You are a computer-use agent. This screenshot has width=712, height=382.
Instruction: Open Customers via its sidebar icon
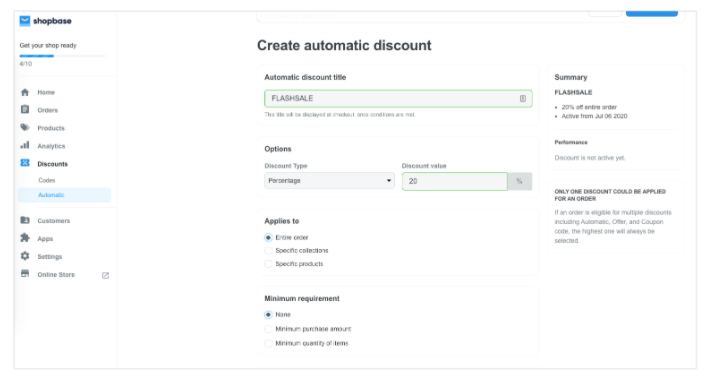[x=25, y=220]
